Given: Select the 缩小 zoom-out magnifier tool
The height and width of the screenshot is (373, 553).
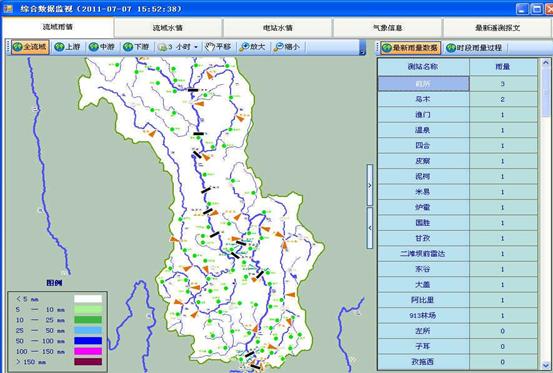Looking at the screenshot, I should click(x=287, y=47).
